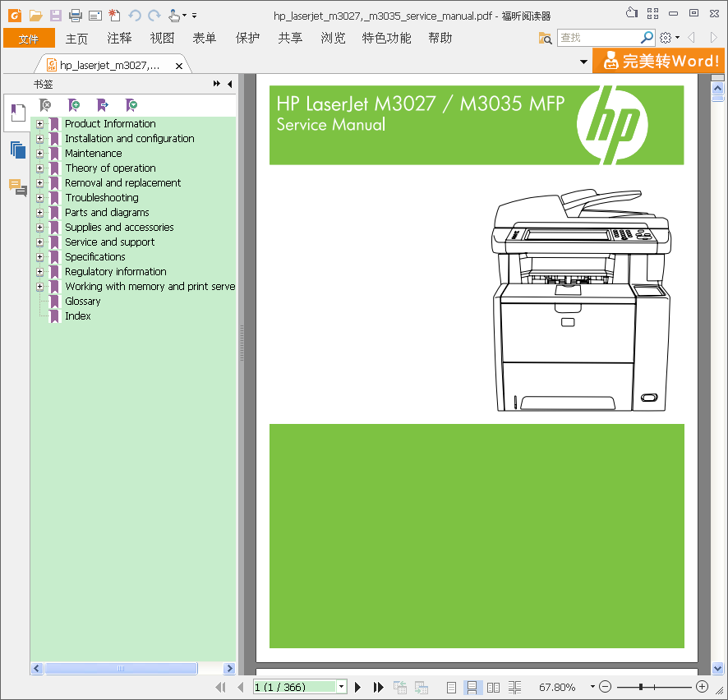Open search settings gear
The height and width of the screenshot is (700, 728).
(x=666, y=38)
